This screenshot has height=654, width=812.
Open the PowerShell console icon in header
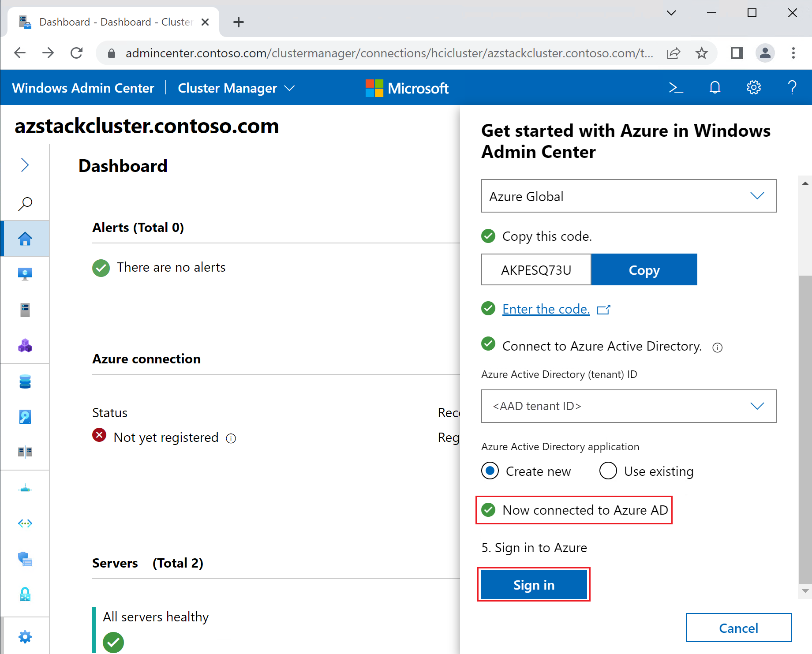pyautogui.click(x=676, y=88)
